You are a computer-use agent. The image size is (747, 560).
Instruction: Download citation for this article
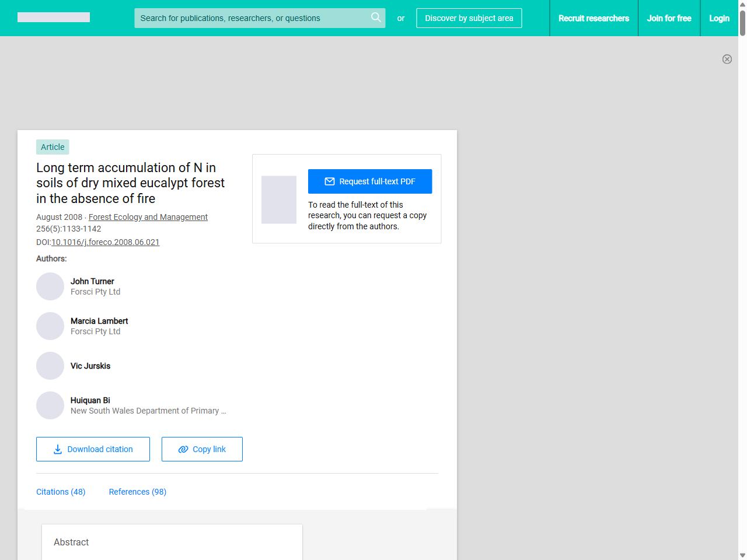(x=93, y=449)
